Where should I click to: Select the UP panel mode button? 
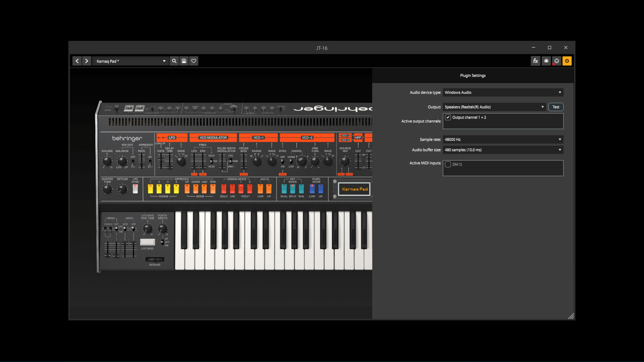321,189
